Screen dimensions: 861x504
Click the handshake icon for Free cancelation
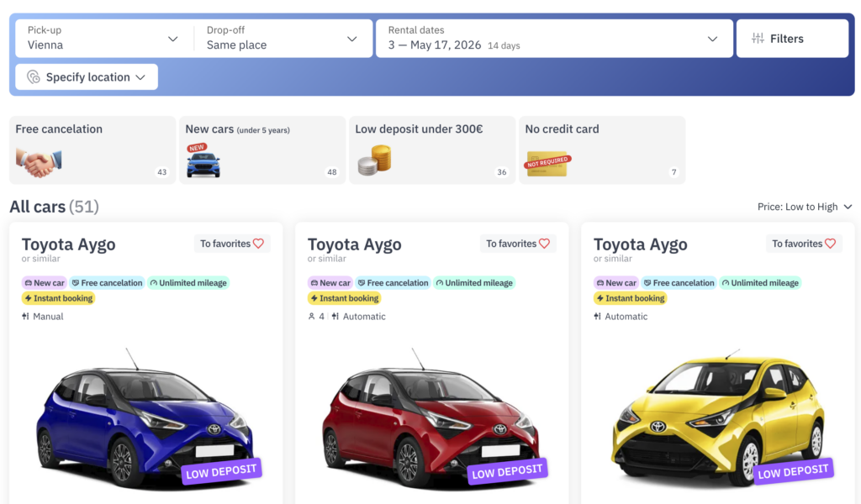pyautogui.click(x=39, y=161)
